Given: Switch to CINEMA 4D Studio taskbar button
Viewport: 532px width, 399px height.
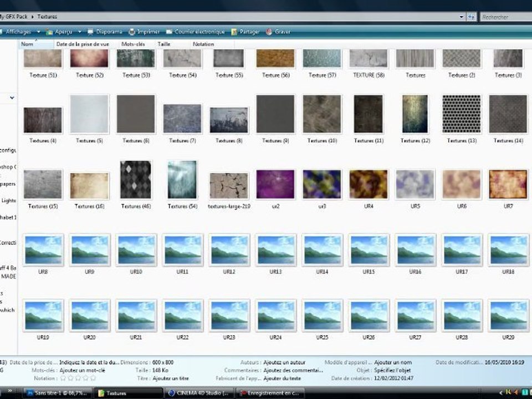Looking at the screenshot, I should pos(199,393).
